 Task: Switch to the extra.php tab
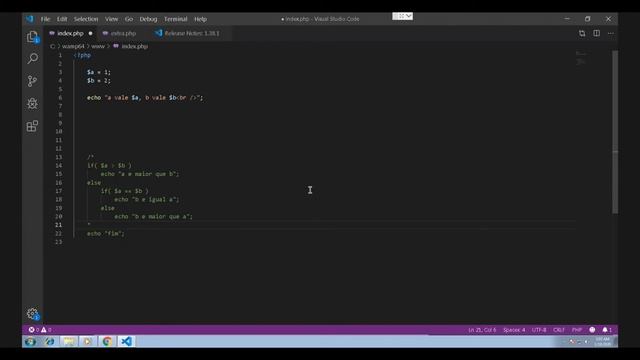(123, 33)
